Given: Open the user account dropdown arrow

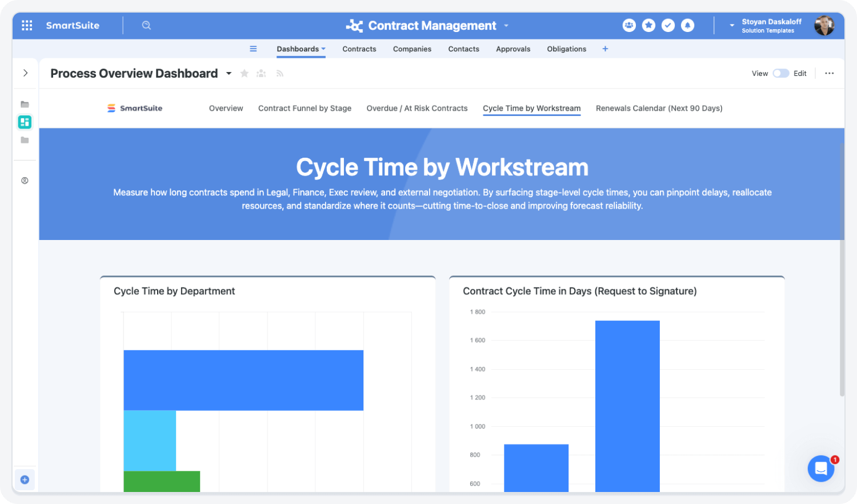Looking at the screenshot, I should tap(732, 25).
